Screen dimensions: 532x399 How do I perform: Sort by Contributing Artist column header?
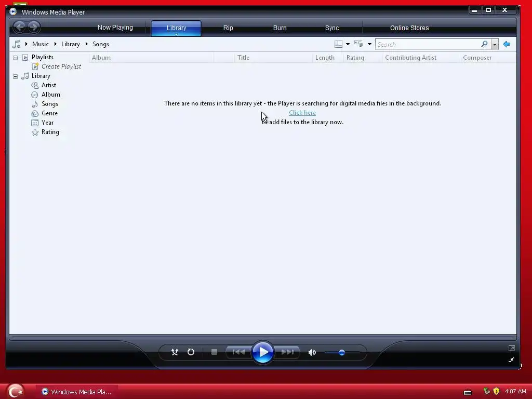(x=421, y=58)
